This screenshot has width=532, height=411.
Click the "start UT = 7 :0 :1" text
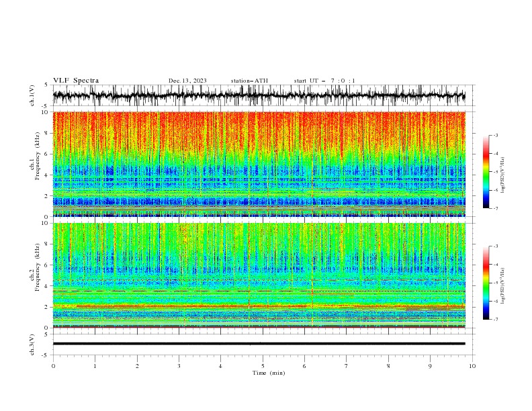pyautogui.click(x=324, y=81)
